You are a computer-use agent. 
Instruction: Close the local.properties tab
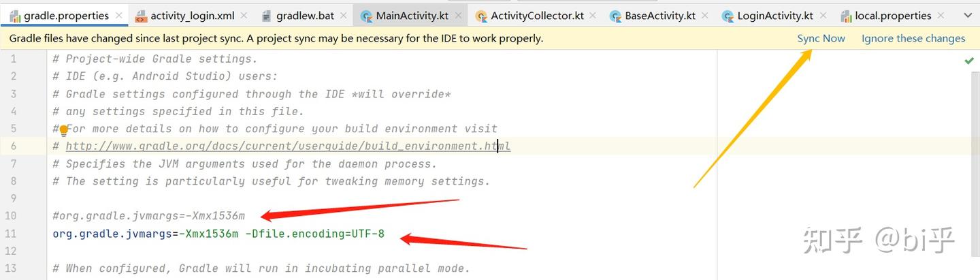[x=942, y=16]
